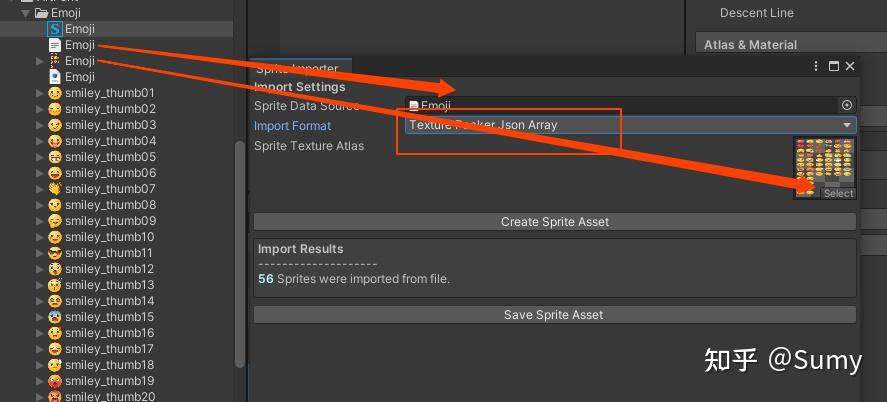Expand the Emoji texture atlas item
887x402 pixels.
click(x=40, y=61)
